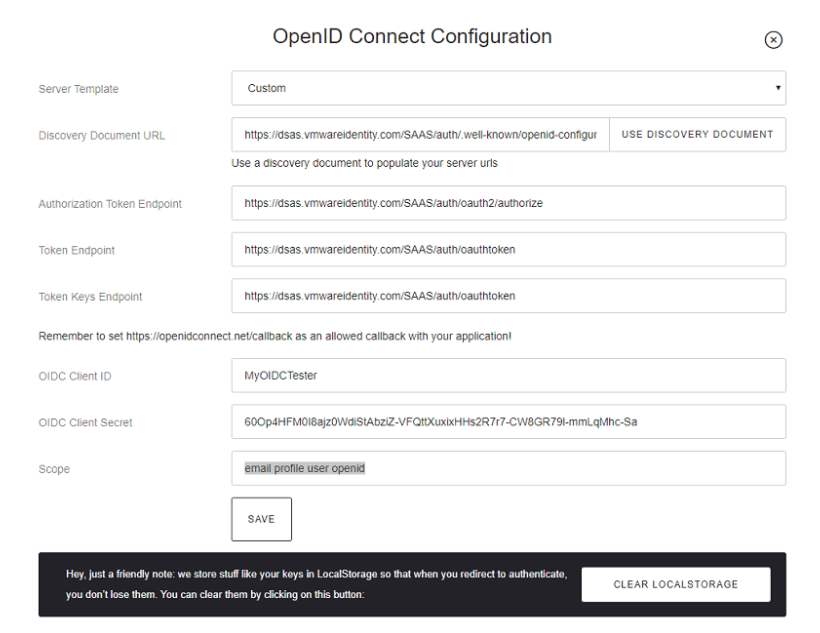
Task: Focus the Authorization Token Endpoint input
Action: click(x=508, y=203)
